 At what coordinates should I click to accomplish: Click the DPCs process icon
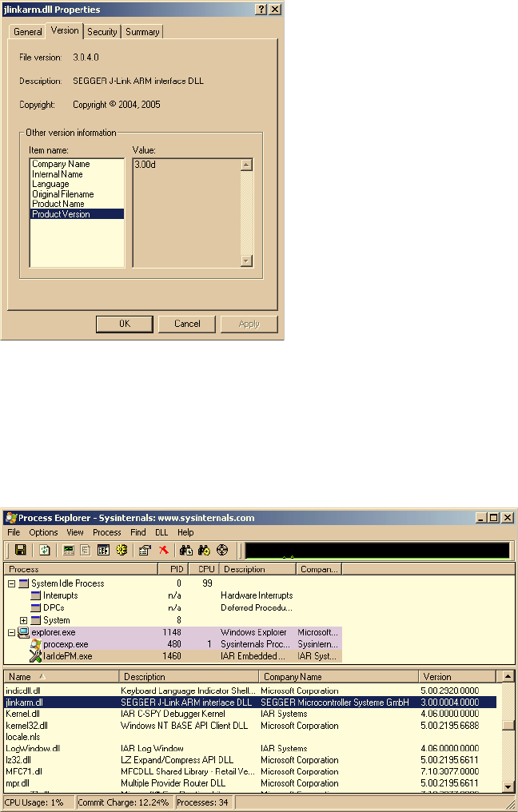36,608
